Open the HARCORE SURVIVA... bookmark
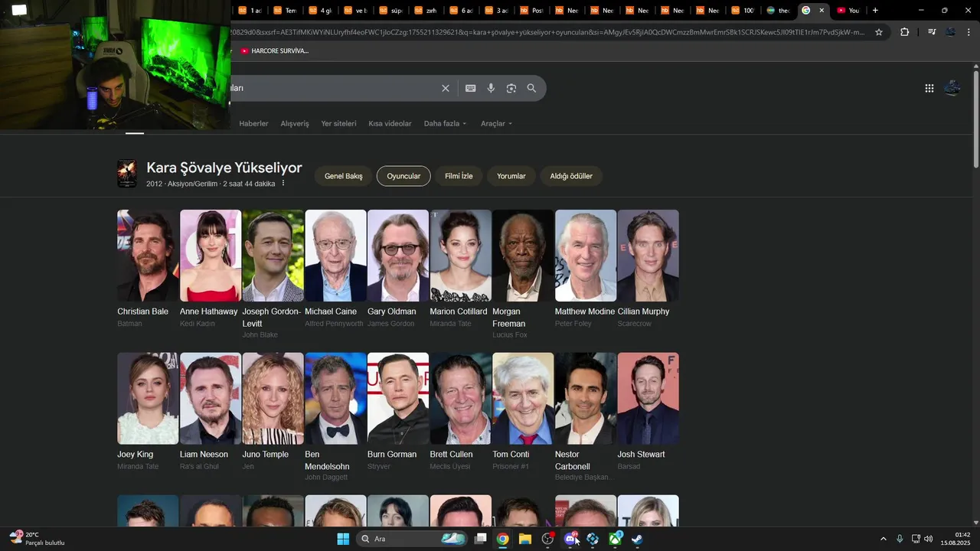 (x=274, y=51)
